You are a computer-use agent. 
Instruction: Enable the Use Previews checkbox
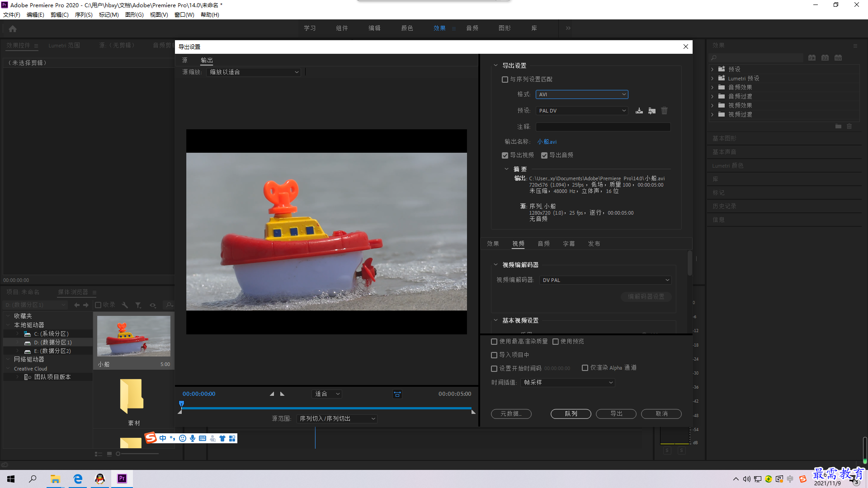(x=556, y=342)
